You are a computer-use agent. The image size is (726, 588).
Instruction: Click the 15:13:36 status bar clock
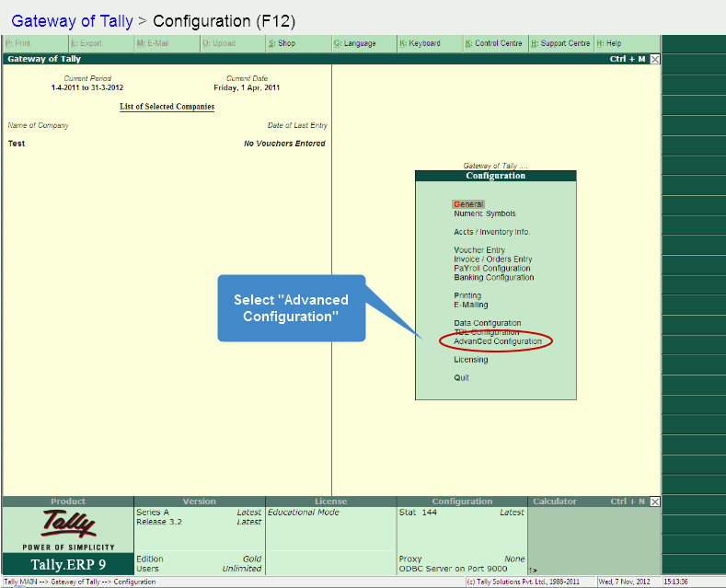pyautogui.click(x=675, y=582)
